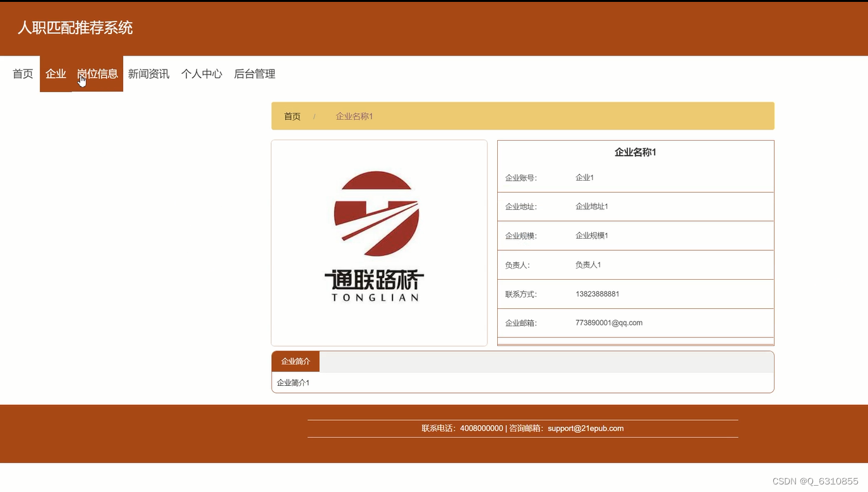The image size is (868, 492).
Task: Select the 企业简介 tab
Action: pyautogui.click(x=296, y=361)
